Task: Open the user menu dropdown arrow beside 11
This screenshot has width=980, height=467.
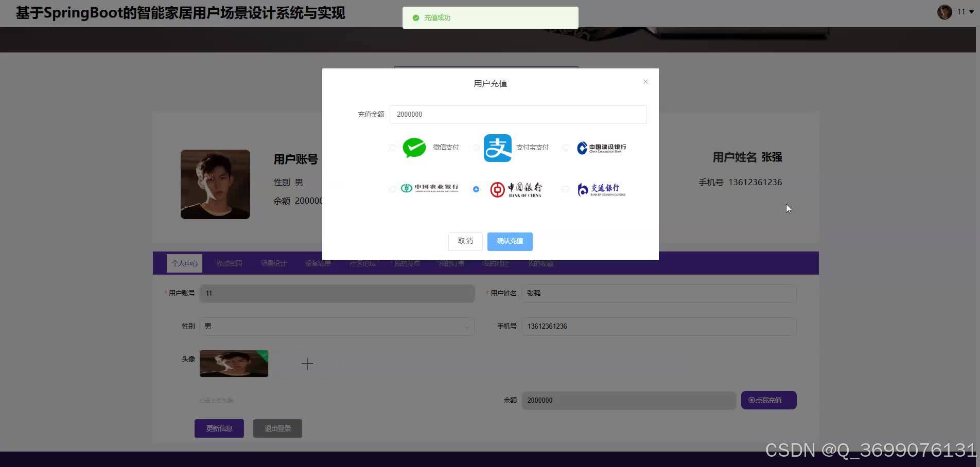Action: [x=971, y=12]
